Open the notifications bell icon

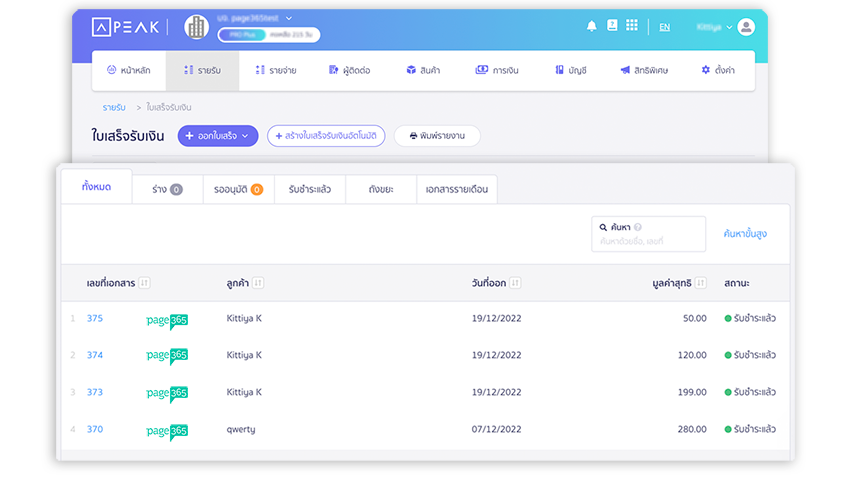point(591,26)
